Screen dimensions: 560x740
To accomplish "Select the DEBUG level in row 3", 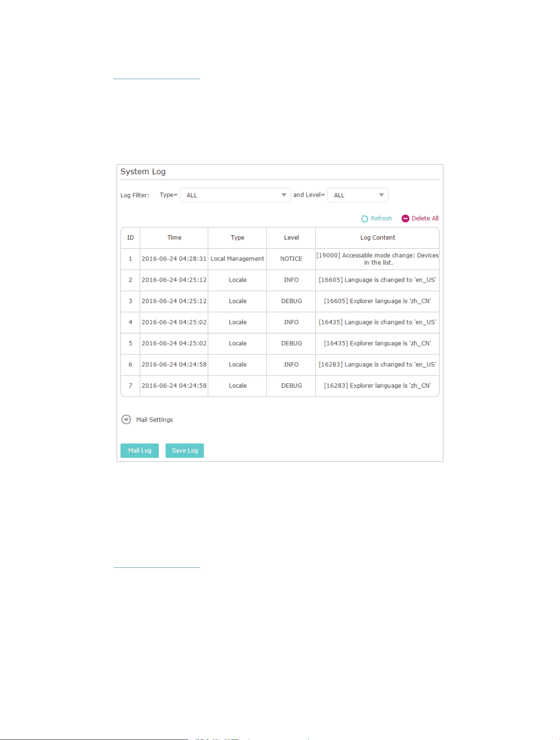I will coord(291,301).
